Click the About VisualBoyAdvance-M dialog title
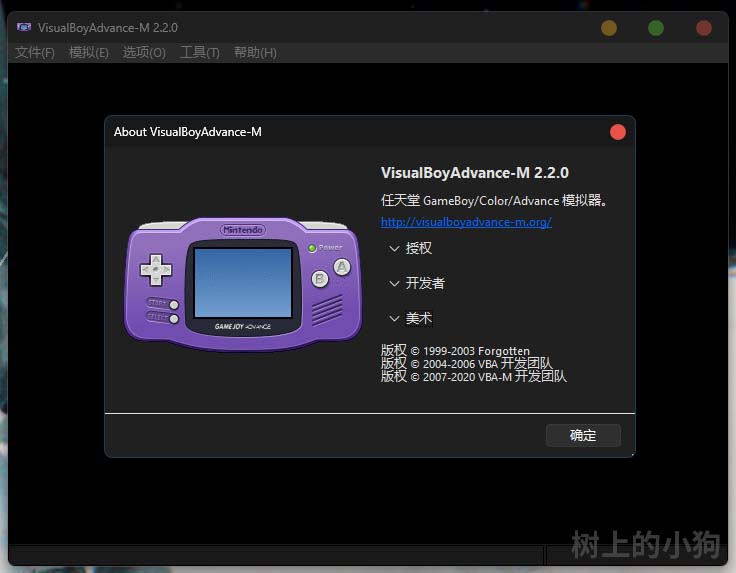 point(188,132)
